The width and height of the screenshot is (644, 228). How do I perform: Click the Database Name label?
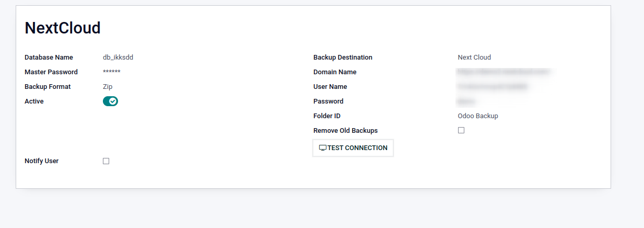tap(49, 58)
